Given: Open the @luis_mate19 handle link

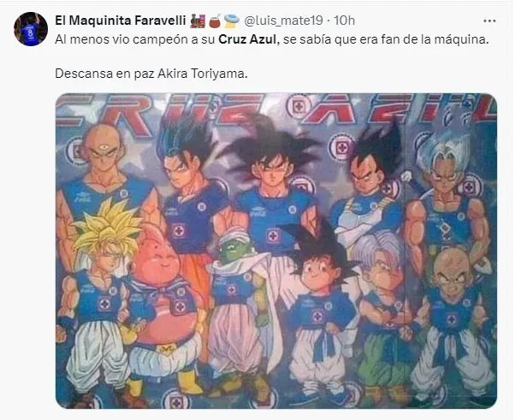Looking at the screenshot, I should (x=283, y=21).
